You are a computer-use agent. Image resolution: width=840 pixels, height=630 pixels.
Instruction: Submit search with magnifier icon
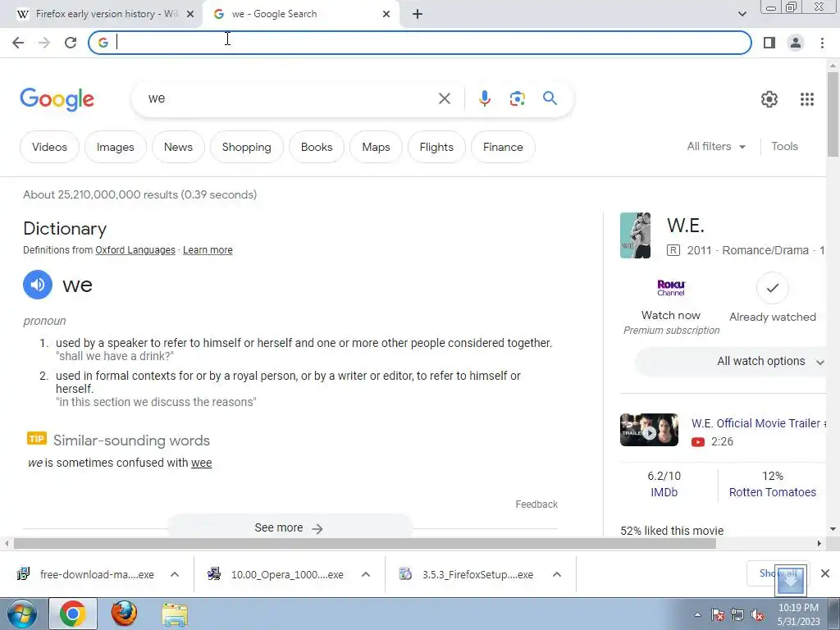tap(550, 98)
